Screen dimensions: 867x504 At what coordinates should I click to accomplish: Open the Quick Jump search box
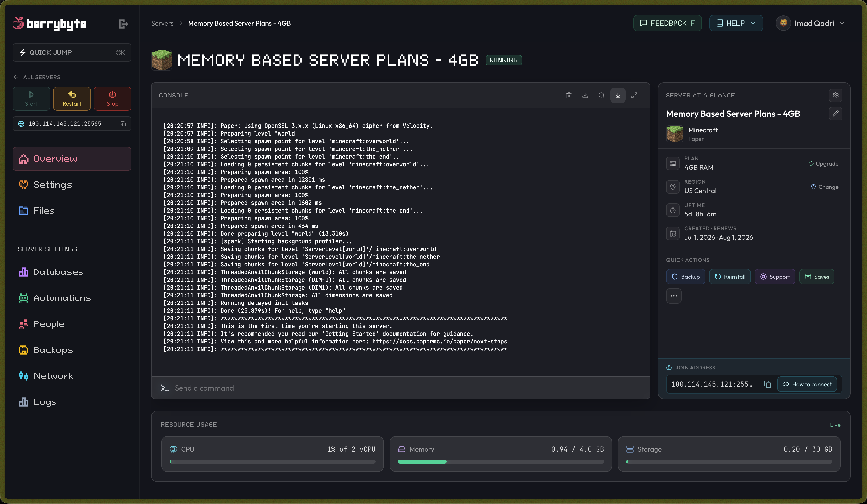(x=72, y=52)
